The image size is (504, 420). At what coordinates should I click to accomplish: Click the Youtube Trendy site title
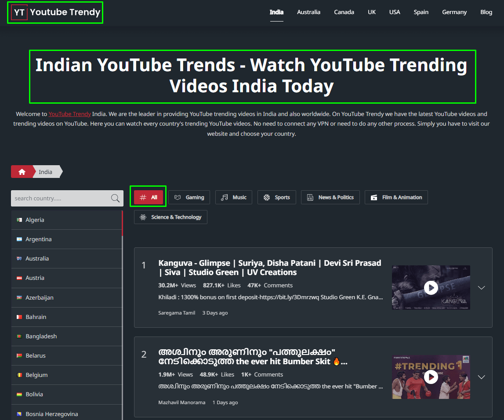point(65,12)
